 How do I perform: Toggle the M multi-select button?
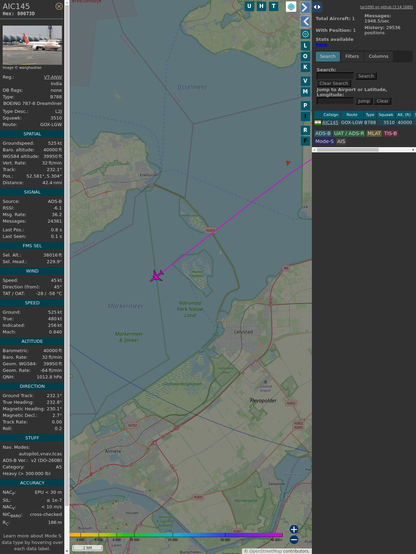(x=305, y=92)
